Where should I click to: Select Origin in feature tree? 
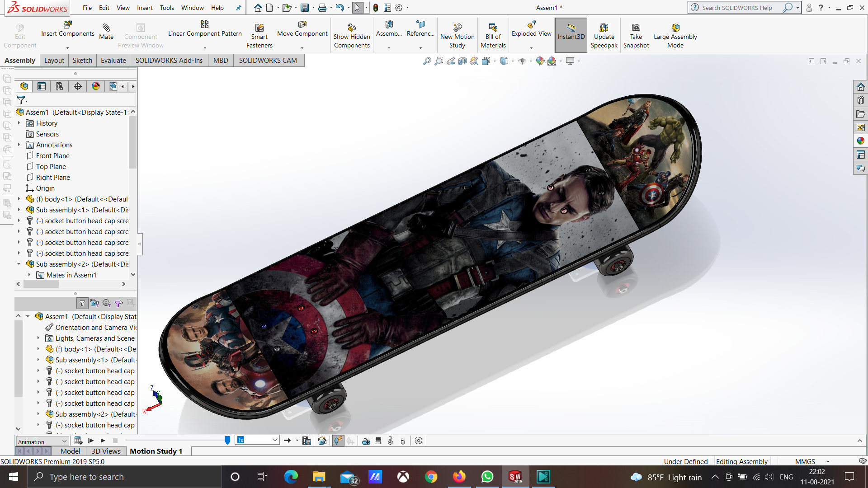tap(45, 188)
